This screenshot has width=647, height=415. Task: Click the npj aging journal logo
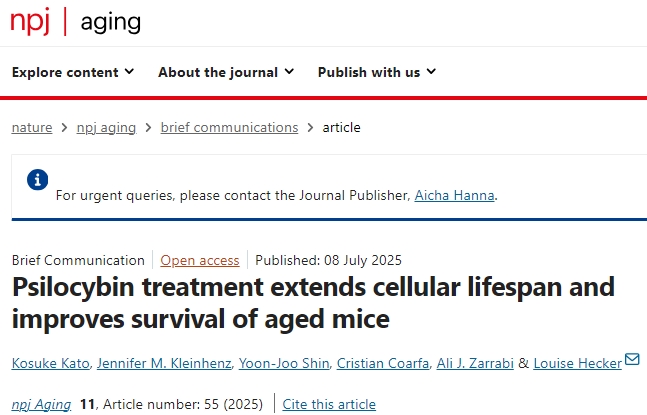(x=76, y=22)
